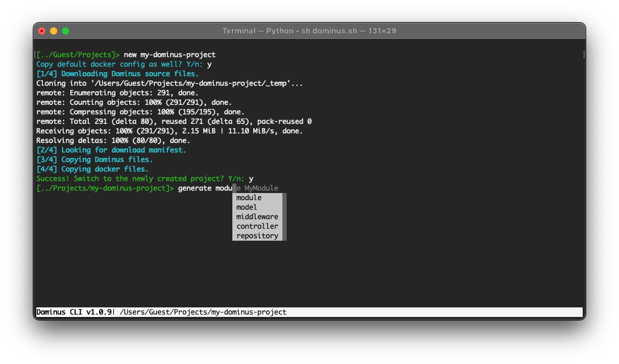Pick 'middleware' from the autocomplete menu
619x364 pixels.
tap(257, 217)
